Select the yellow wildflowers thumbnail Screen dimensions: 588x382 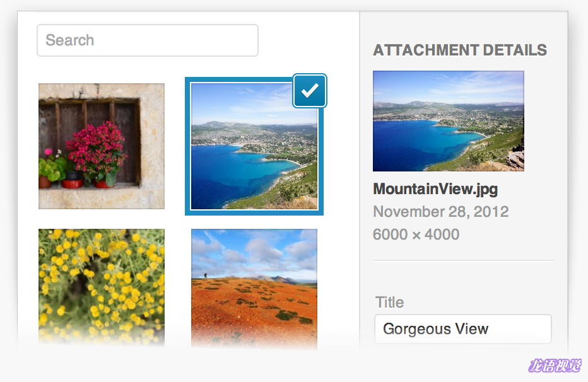[x=101, y=287]
